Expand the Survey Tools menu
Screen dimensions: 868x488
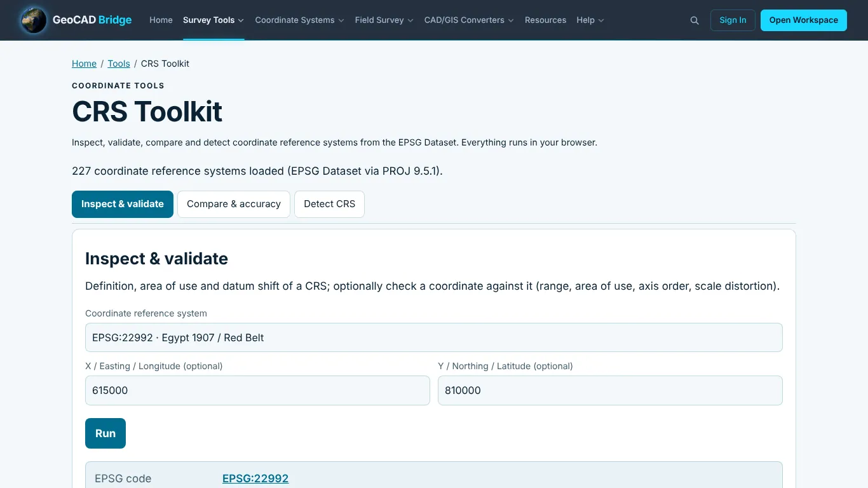214,20
